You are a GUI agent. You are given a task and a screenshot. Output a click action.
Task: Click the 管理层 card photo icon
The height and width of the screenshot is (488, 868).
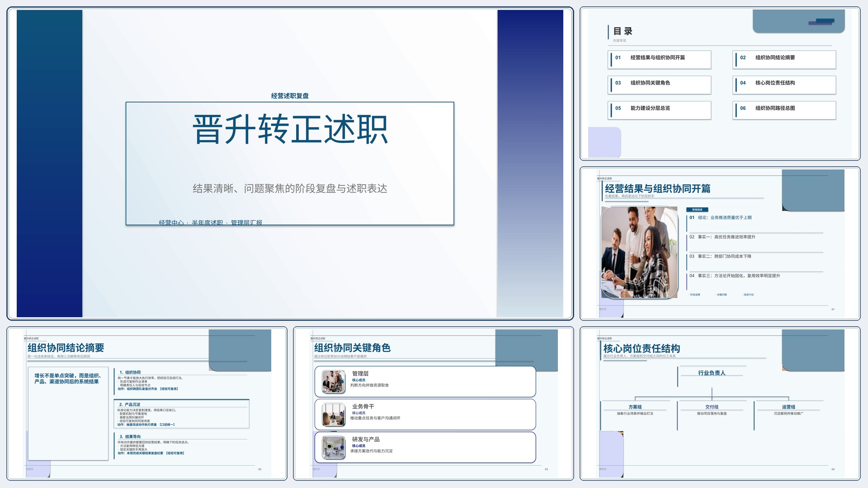point(334,382)
